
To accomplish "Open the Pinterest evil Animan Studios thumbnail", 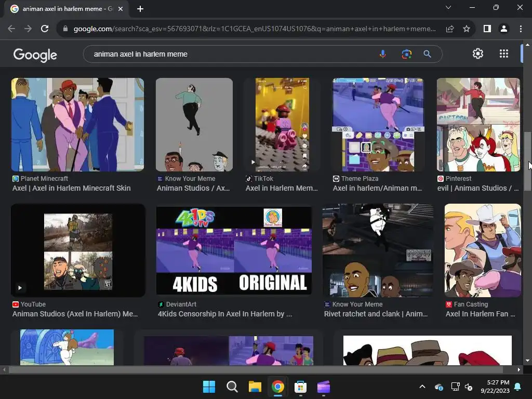I will 478,125.
